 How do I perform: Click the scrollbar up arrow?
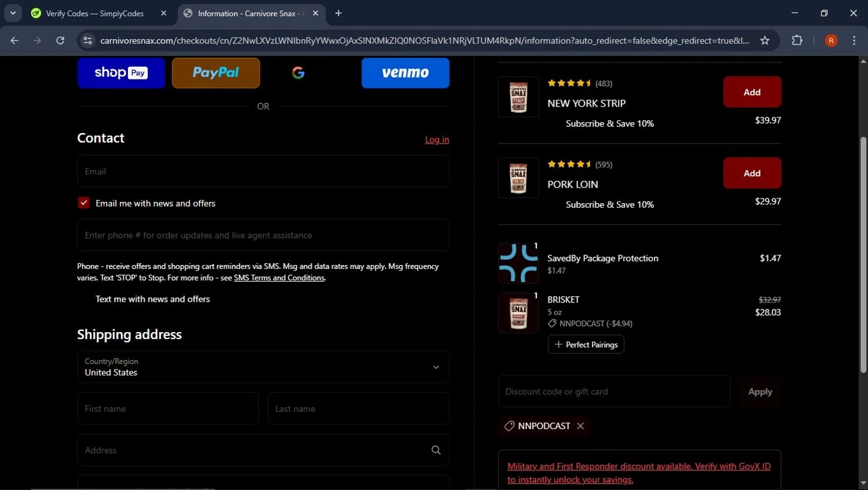(x=863, y=61)
